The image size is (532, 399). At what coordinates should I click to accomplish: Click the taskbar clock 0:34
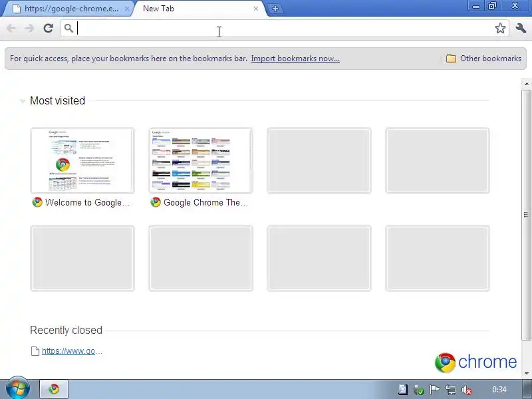coord(499,390)
